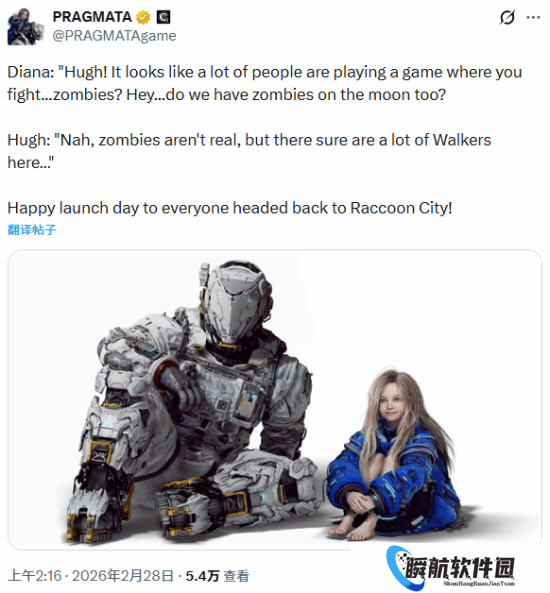Click the 上午2:16 post time
The image size is (550, 593).
pyautogui.click(x=34, y=576)
